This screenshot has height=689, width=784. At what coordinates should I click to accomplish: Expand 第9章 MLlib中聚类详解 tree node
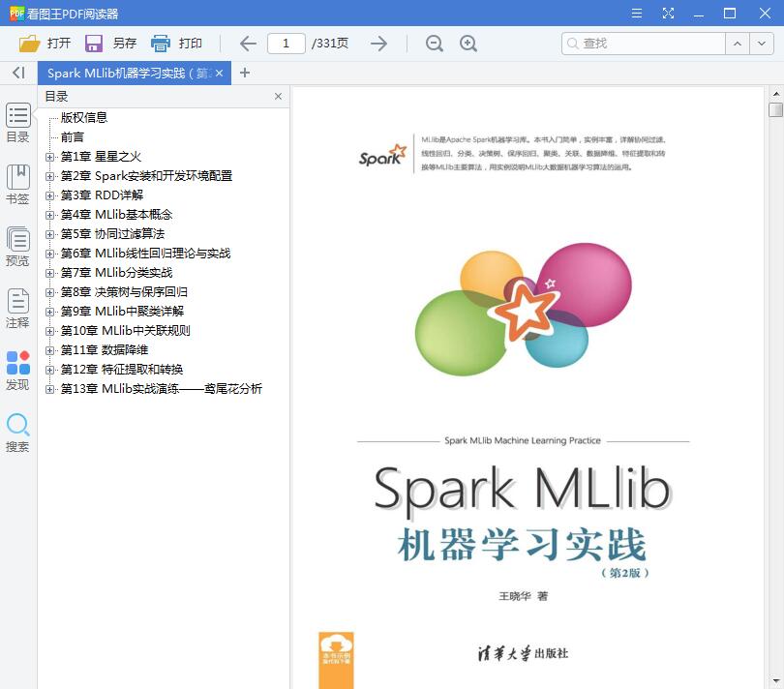(x=49, y=312)
